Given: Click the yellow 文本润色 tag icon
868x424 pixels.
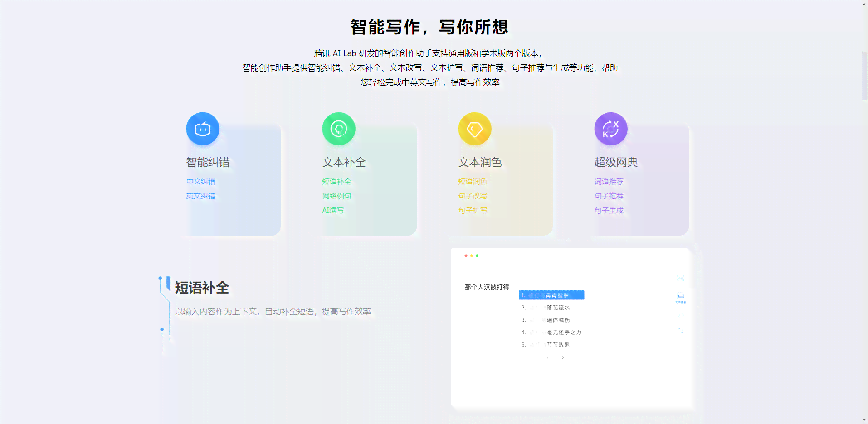Looking at the screenshot, I should coord(475,129).
